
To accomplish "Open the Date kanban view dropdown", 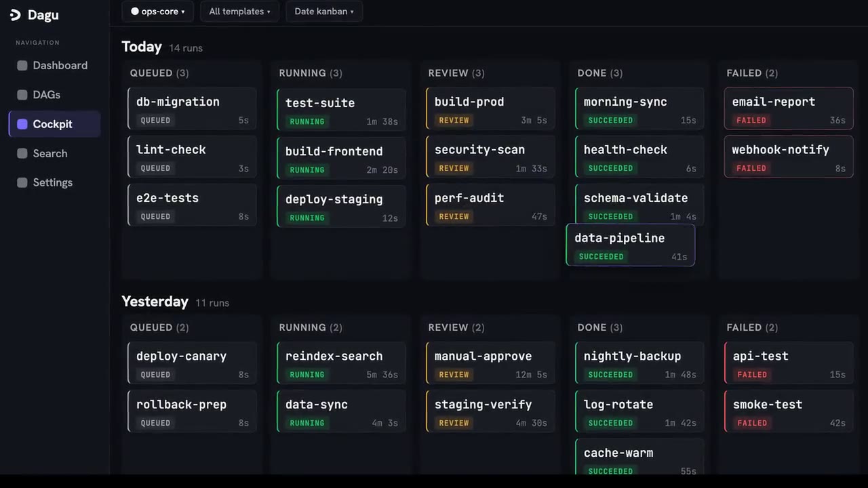I will (x=324, y=12).
